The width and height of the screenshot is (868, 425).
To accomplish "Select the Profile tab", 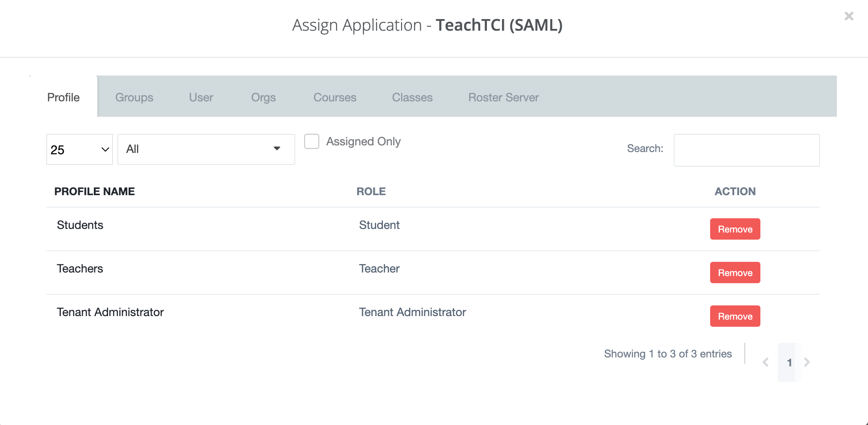I will 63,97.
